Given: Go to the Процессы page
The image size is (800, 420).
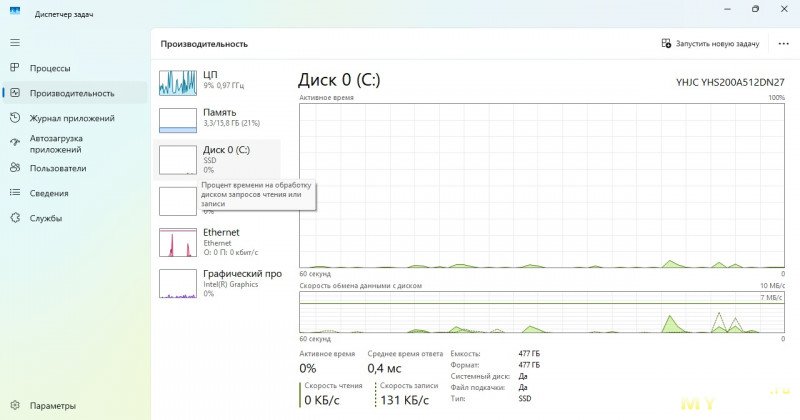Looking at the screenshot, I should [49, 68].
